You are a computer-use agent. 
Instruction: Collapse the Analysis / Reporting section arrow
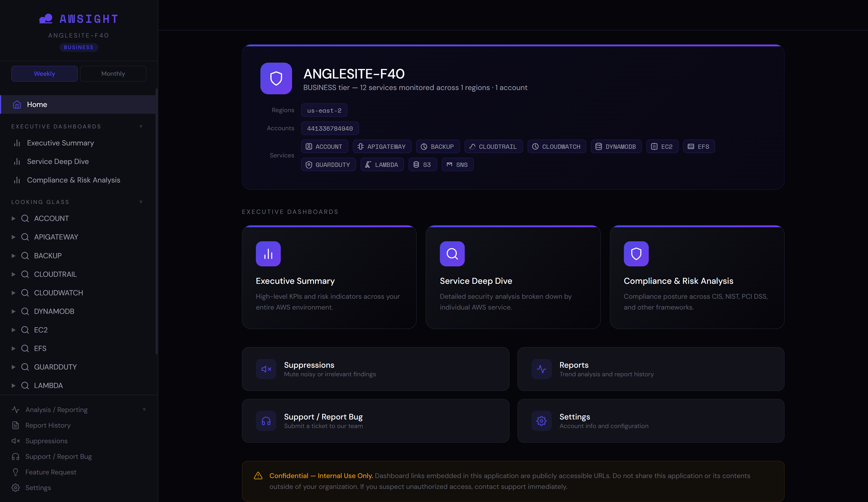tap(144, 410)
